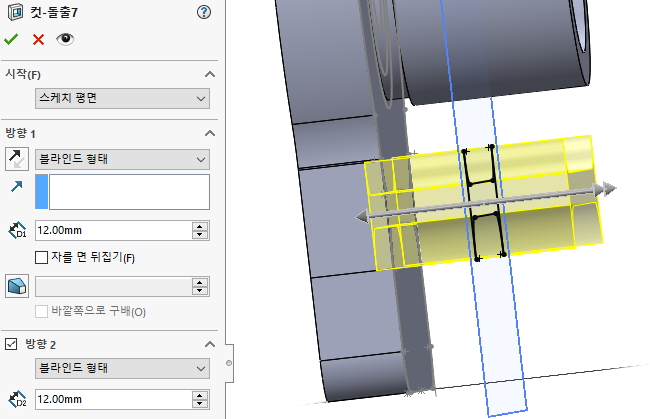Image resolution: width=650 pixels, height=419 pixels.
Task: Edit the D2 12.00mm depth field
Action: pos(114,400)
